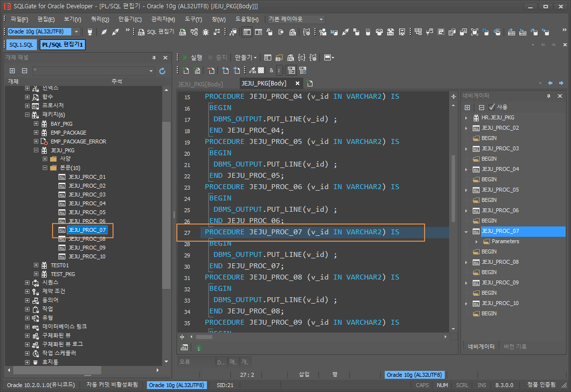Toggle the right panel layout button in toolbar
The width and height of the screenshot is (571, 392).
point(258,32)
